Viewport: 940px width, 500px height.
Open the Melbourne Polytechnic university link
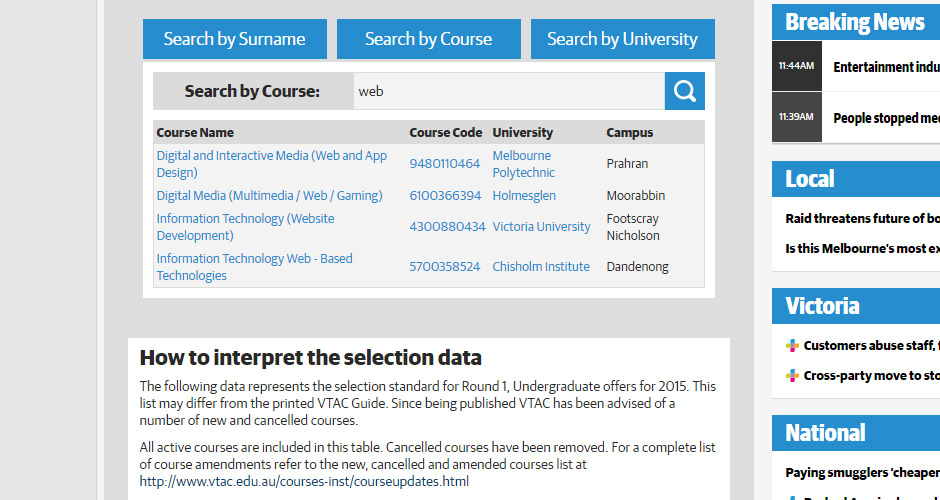click(x=523, y=164)
